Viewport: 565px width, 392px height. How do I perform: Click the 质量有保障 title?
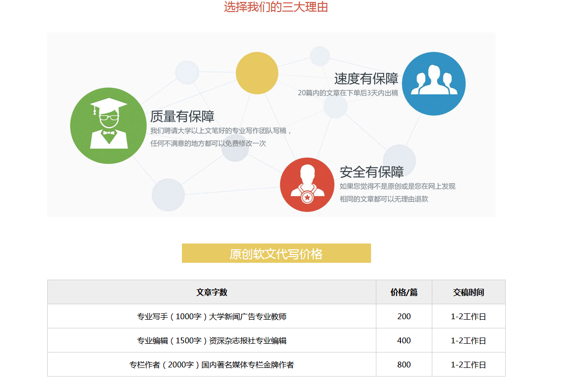pos(182,116)
